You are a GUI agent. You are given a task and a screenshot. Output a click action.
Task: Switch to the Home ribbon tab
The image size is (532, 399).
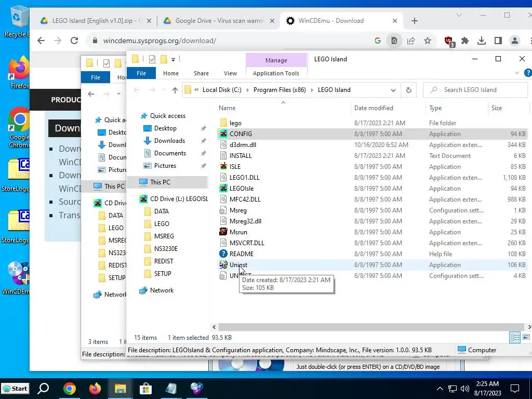coord(170,73)
